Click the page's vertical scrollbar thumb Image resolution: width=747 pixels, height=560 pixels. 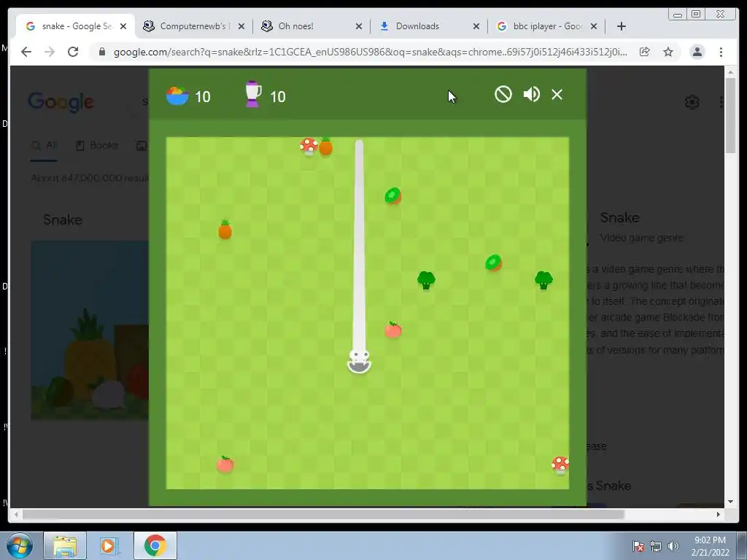[731, 115]
